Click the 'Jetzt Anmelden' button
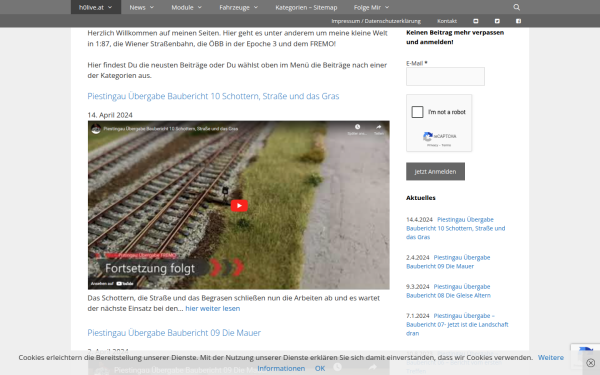The width and height of the screenshot is (600, 375). point(435,171)
